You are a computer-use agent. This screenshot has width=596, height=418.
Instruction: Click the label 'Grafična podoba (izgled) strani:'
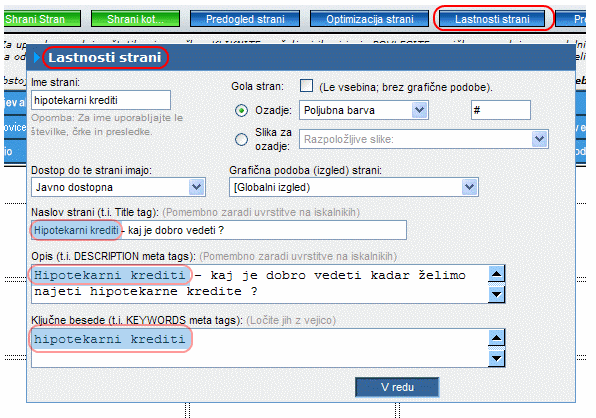[305, 170]
